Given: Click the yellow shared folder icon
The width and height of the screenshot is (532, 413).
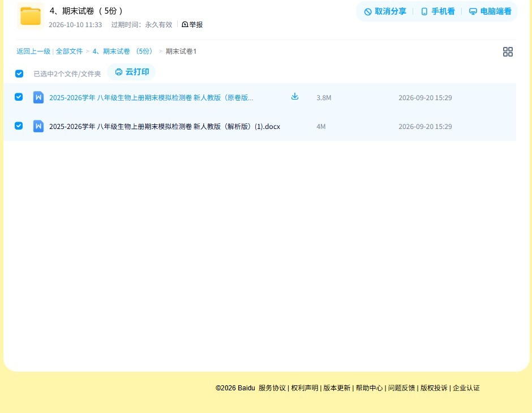Looking at the screenshot, I should 31,16.
